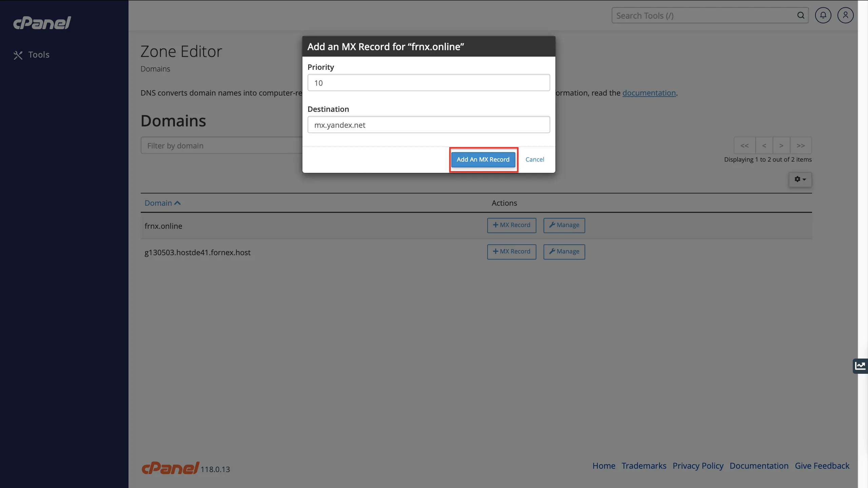The height and width of the screenshot is (488, 868).
Task: Add MX Record for frnx.online row
Action: pyautogui.click(x=511, y=225)
